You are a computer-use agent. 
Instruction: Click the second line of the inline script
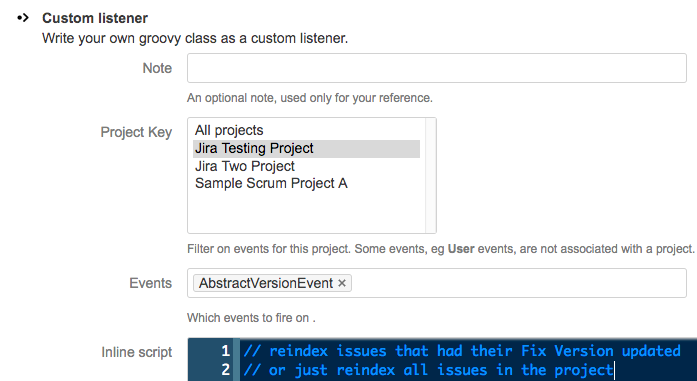coord(428,370)
